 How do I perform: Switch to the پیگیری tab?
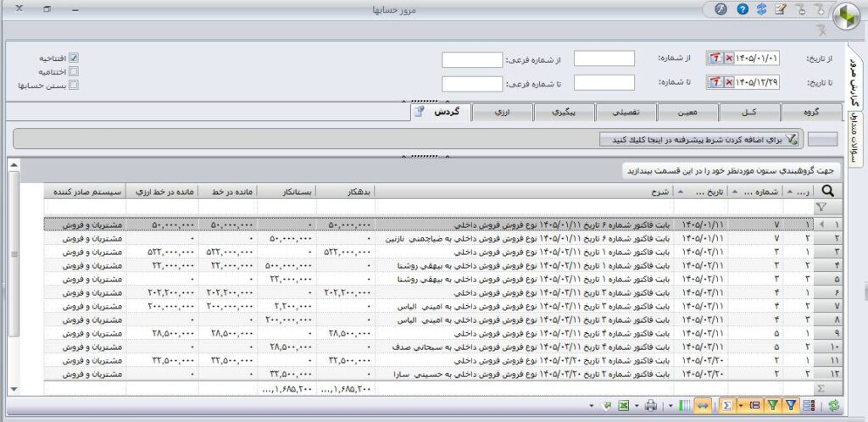click(x=564, y=112)
